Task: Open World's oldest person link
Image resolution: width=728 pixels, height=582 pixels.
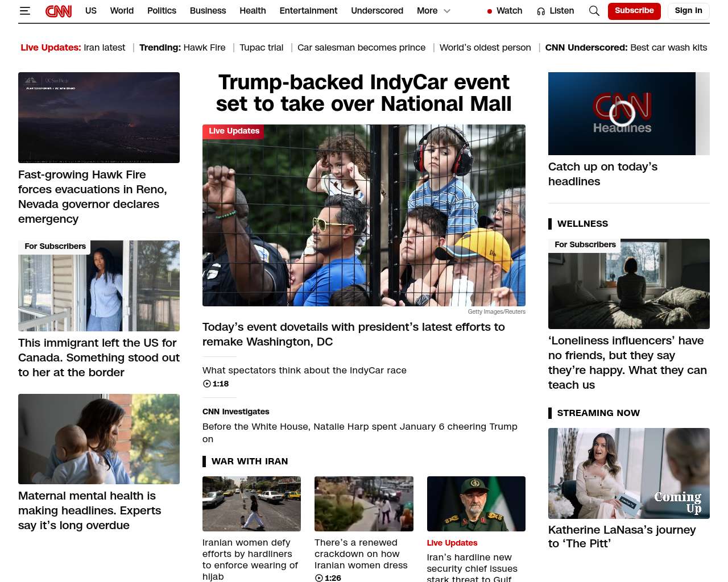Action: (x=485, y=48)
